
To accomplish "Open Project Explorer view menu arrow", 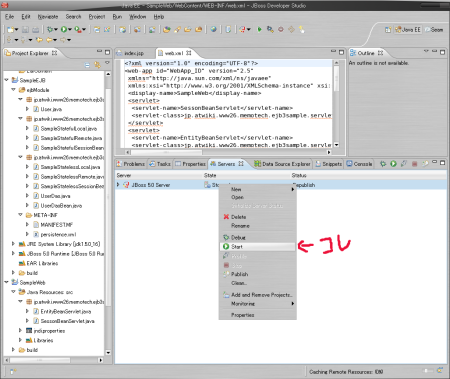I will [x=107, y=63].
